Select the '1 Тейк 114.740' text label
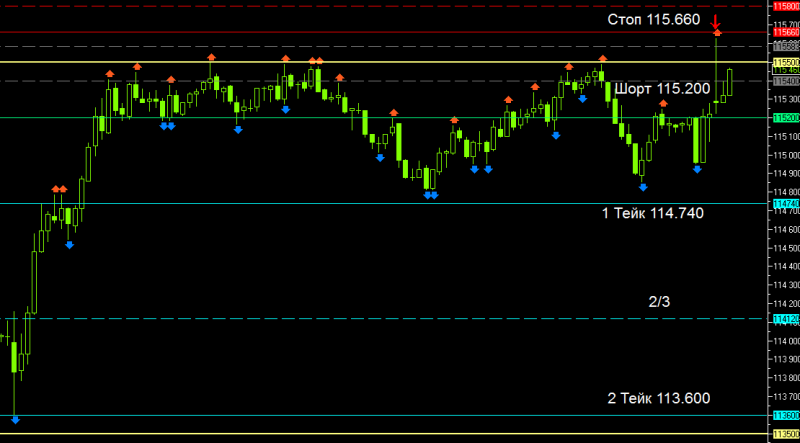 [653, 213]
